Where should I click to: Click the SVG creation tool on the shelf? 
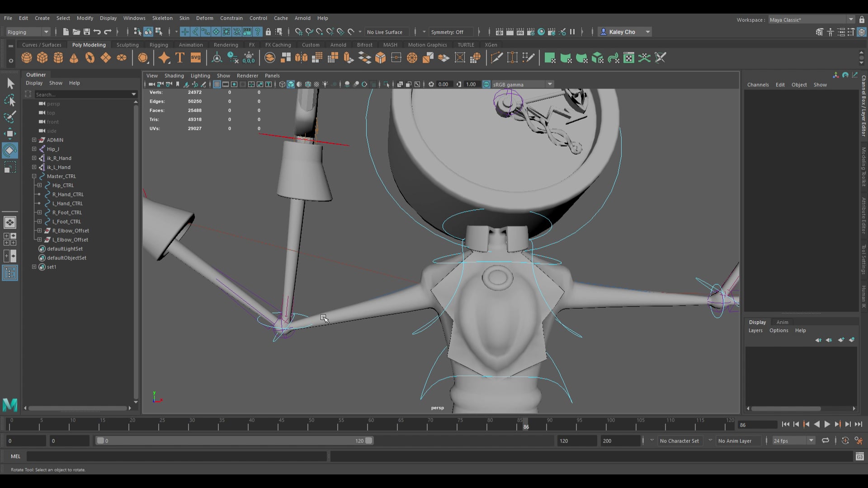[195, 58]
